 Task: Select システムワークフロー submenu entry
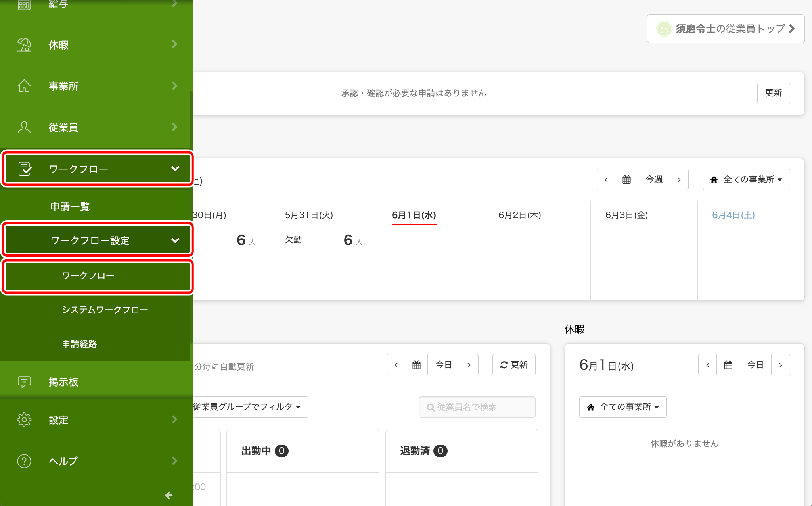95,310
